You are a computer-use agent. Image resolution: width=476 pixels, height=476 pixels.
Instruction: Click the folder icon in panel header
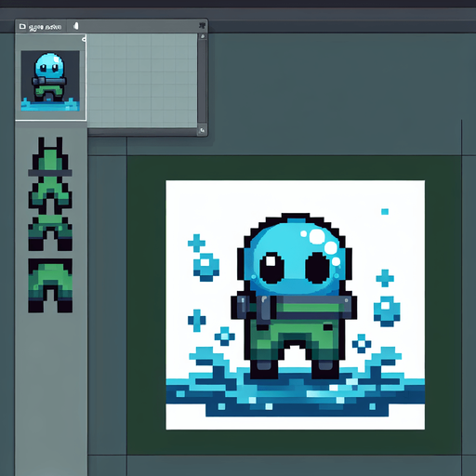[22, 27]
